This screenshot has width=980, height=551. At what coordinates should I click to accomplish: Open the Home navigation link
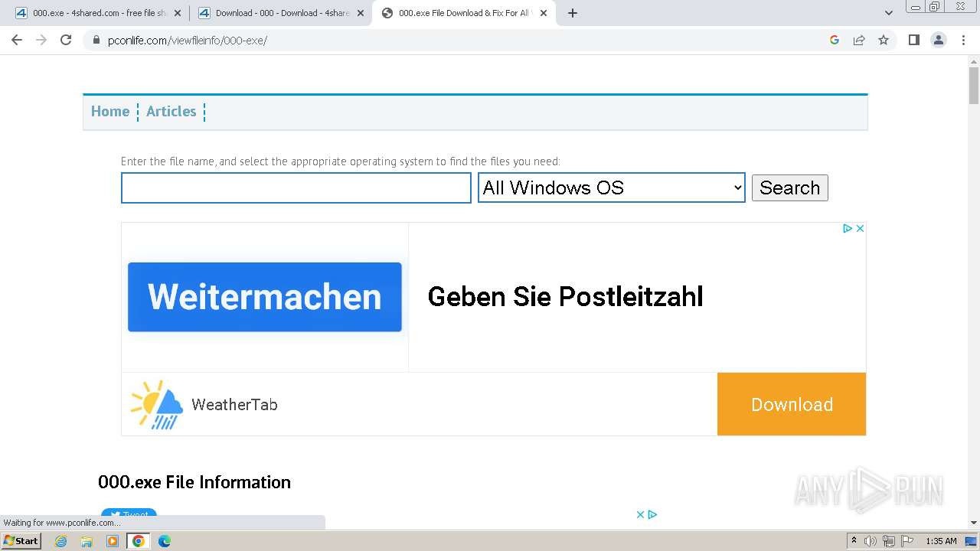(x=110, y=112)
